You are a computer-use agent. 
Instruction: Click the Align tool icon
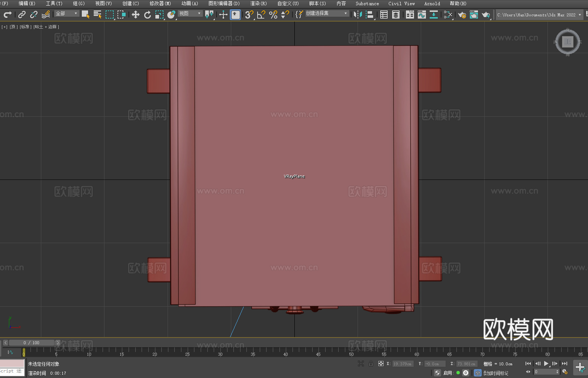[370, 14]
